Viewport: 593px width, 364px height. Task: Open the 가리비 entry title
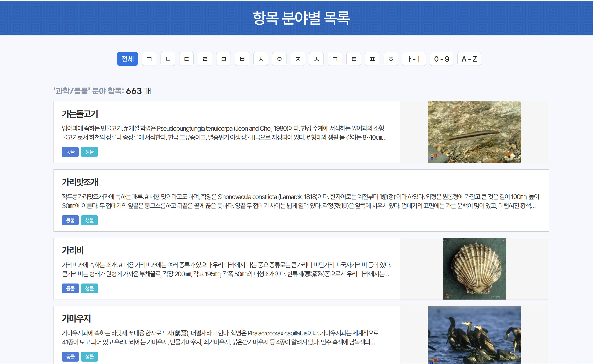(72, 250)
